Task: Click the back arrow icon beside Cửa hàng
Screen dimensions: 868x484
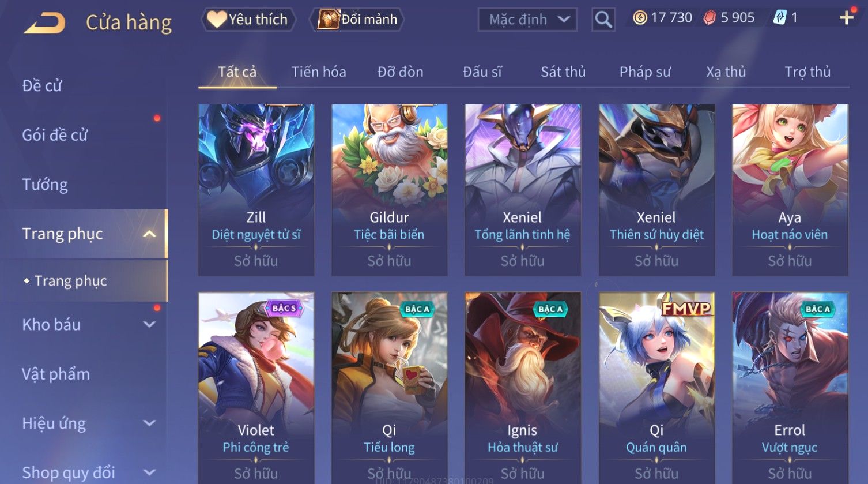Action: click(44, 23)
